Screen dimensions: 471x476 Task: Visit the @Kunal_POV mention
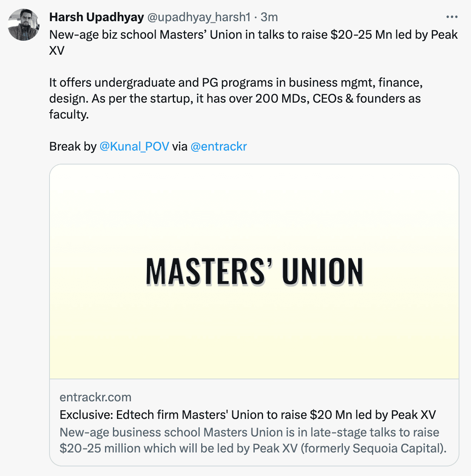(134, 147)
